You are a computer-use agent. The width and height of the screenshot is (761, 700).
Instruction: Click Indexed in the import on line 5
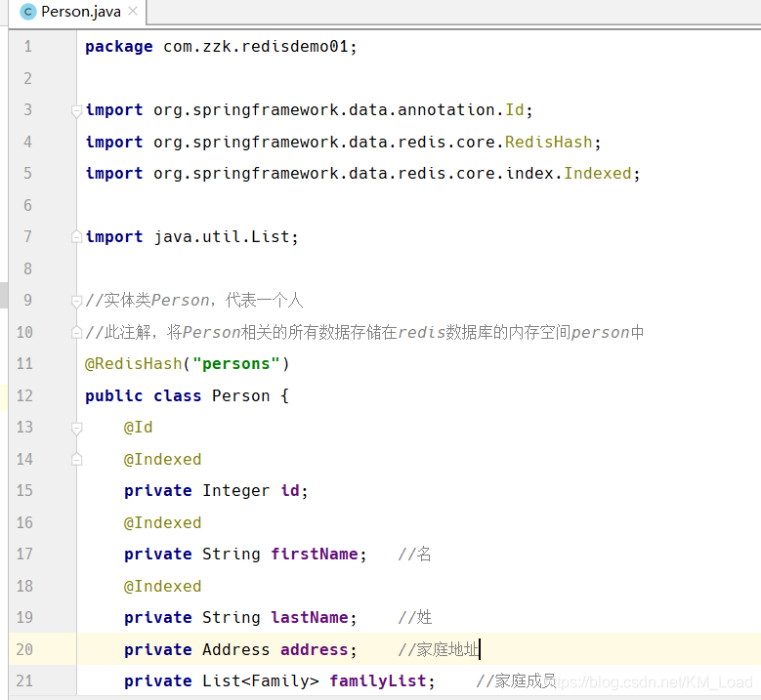click(x=598, y=174)
